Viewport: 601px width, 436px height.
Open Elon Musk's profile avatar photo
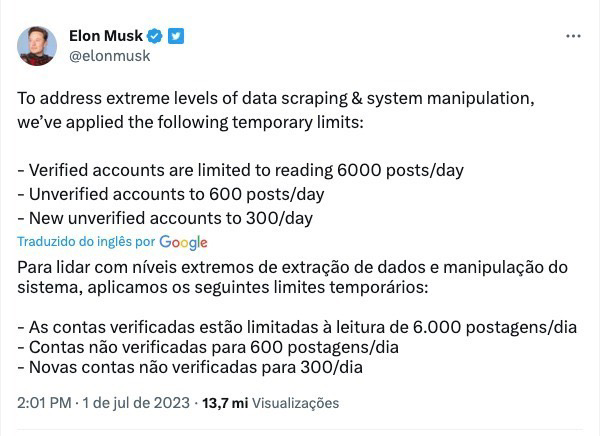point(37,46)
